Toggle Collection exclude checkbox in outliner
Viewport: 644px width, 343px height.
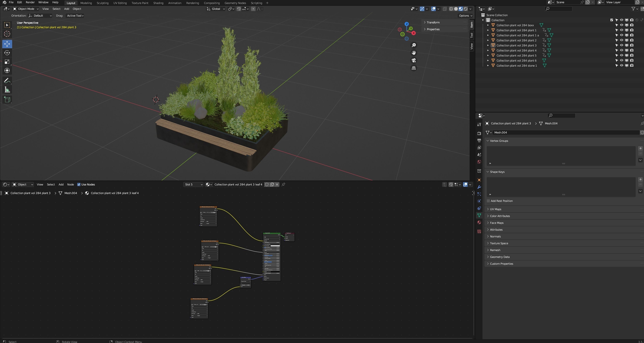611,20
